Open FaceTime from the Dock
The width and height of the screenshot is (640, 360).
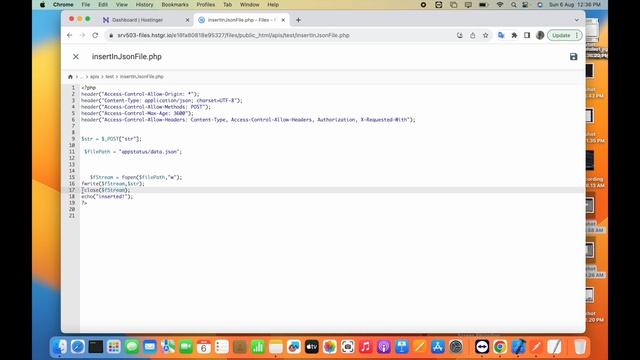(186, 347)
